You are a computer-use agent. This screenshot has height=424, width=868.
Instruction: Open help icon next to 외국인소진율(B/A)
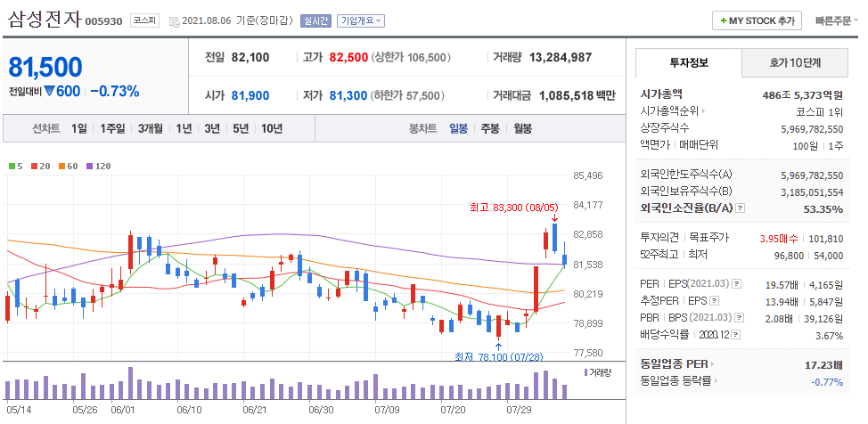click(x=741, y=208)
